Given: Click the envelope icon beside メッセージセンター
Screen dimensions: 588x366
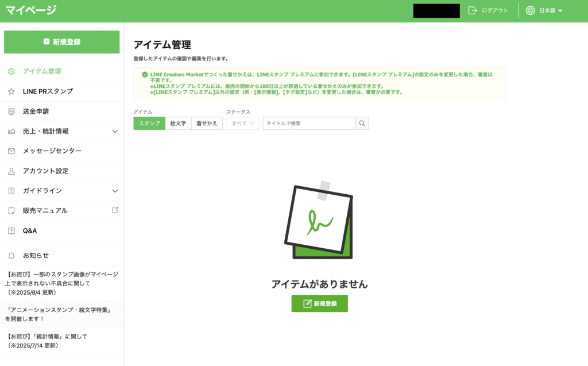Looking at the screenshot, I should (11, 151).
